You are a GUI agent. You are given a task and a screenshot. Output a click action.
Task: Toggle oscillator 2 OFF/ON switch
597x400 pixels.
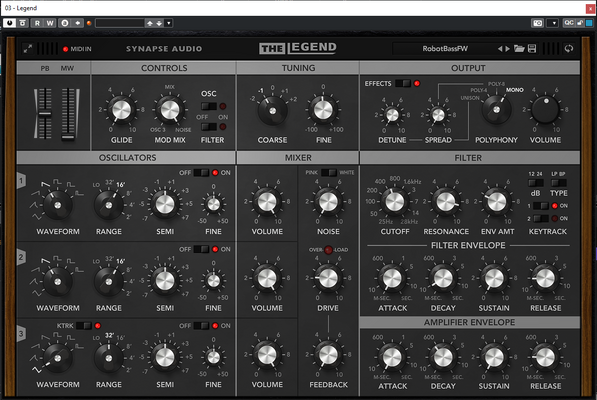coord(201,249)
